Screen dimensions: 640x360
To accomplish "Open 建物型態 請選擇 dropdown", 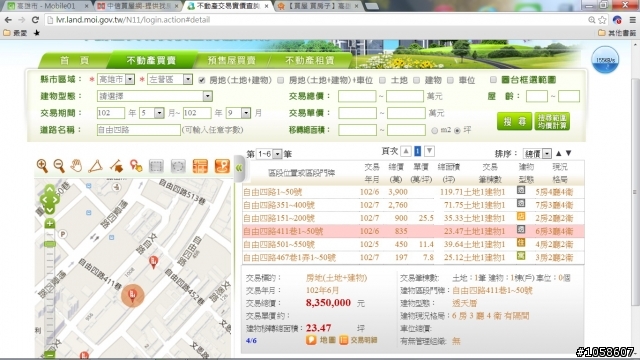I will (x=155, y=96).
